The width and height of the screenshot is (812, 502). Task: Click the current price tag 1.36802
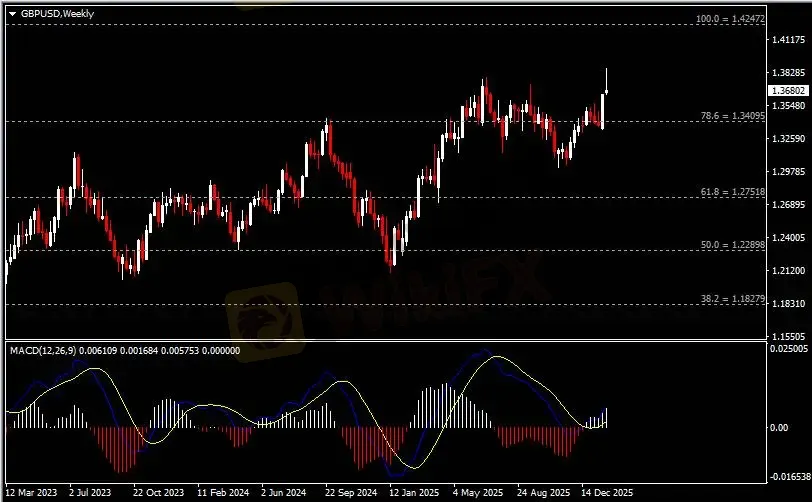788,91
